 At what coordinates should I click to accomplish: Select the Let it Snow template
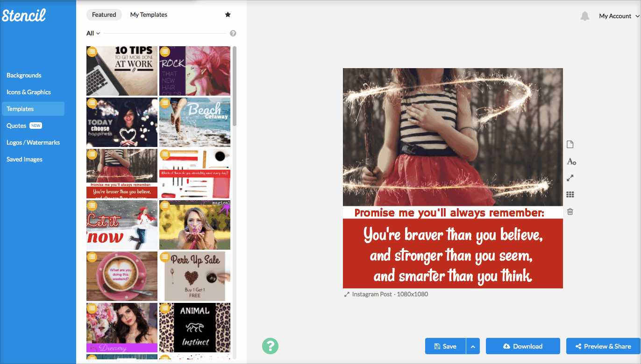[122, 225]
